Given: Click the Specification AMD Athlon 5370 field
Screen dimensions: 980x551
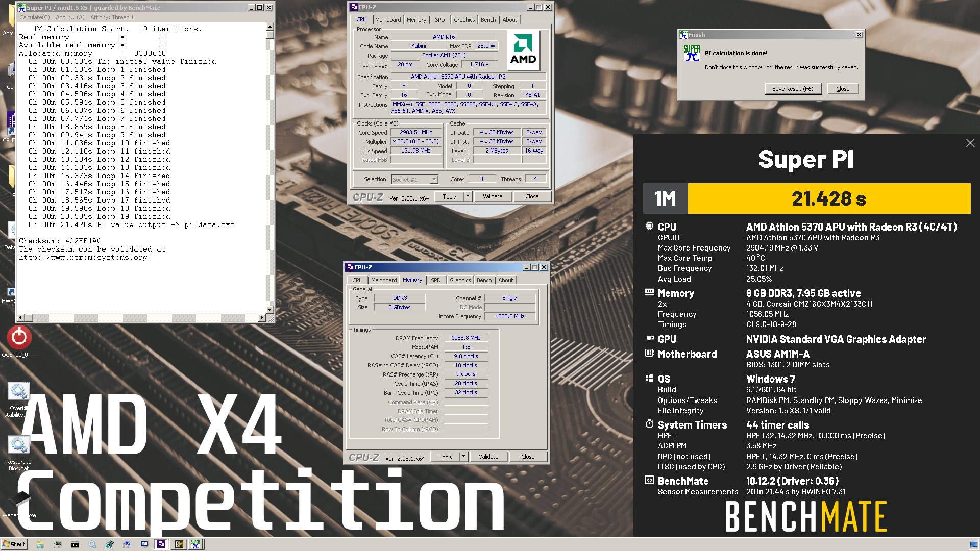Looking at the screenshot, I should pyautogui.click(x=469, y=77).
